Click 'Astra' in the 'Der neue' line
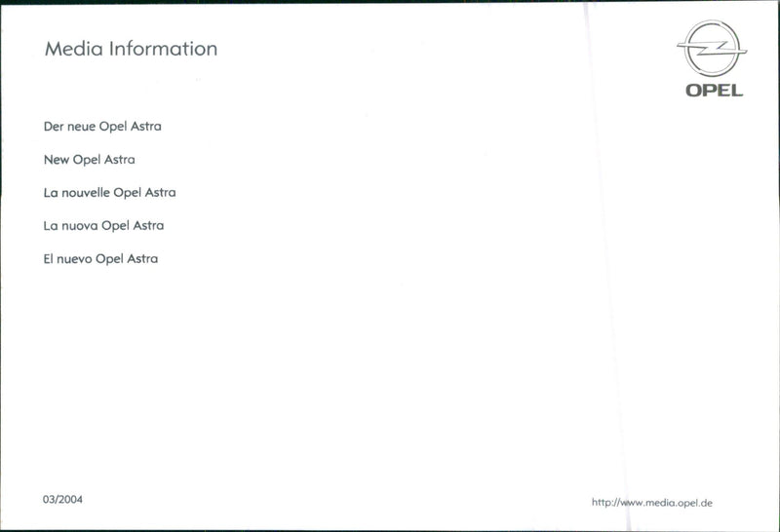This screenshot has height=532, width=780. [x=145, y=127]
